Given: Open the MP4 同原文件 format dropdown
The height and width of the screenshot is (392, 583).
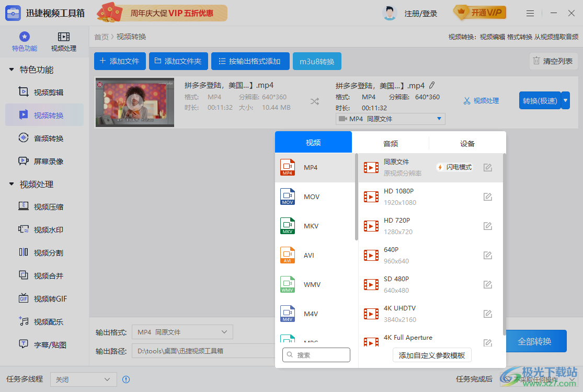Looking at the screenshot, I should coord(390,119).
